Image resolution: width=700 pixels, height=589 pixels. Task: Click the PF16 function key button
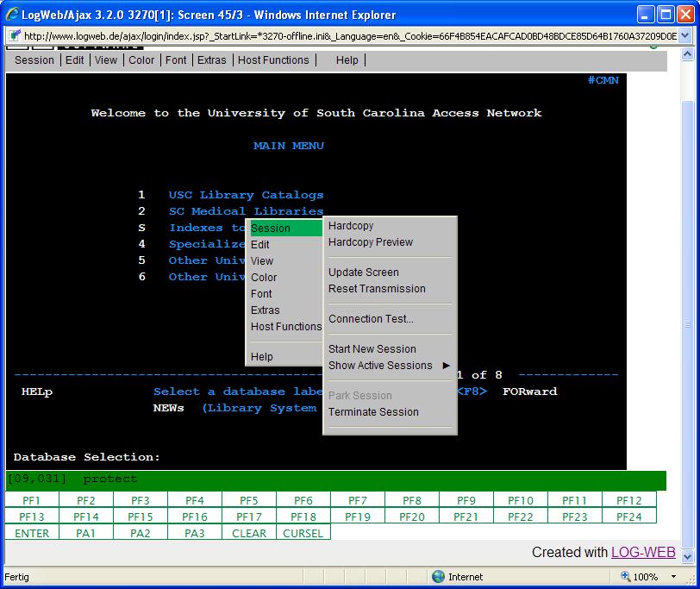195,517
